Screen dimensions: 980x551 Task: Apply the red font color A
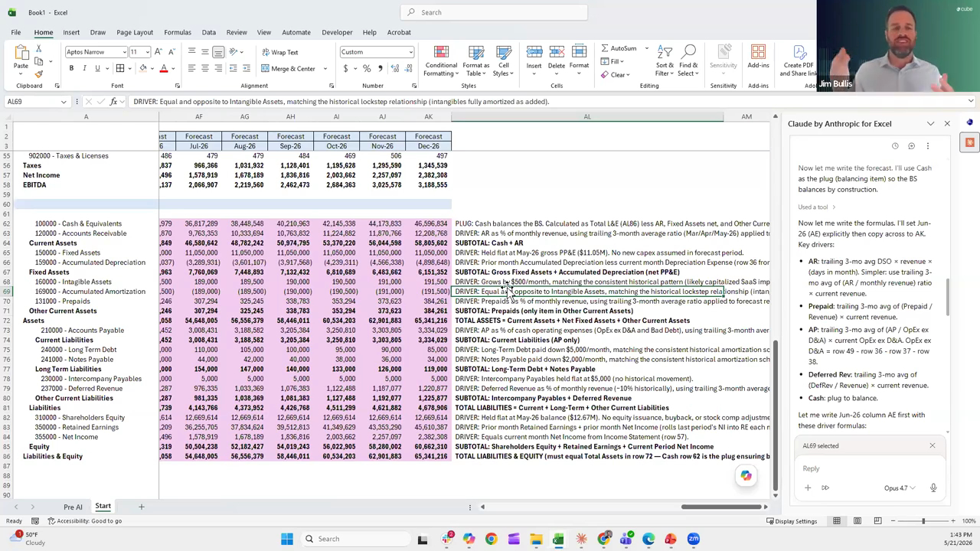click(163, 68)
